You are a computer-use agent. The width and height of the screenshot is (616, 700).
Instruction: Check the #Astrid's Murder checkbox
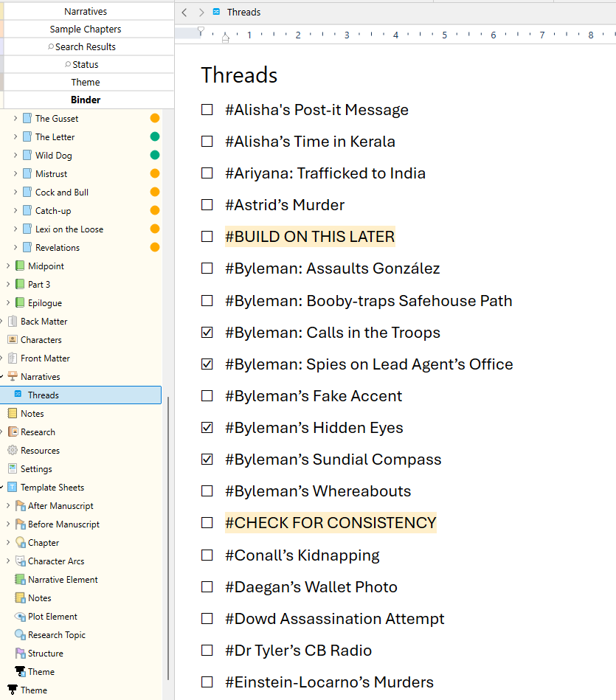207,205
